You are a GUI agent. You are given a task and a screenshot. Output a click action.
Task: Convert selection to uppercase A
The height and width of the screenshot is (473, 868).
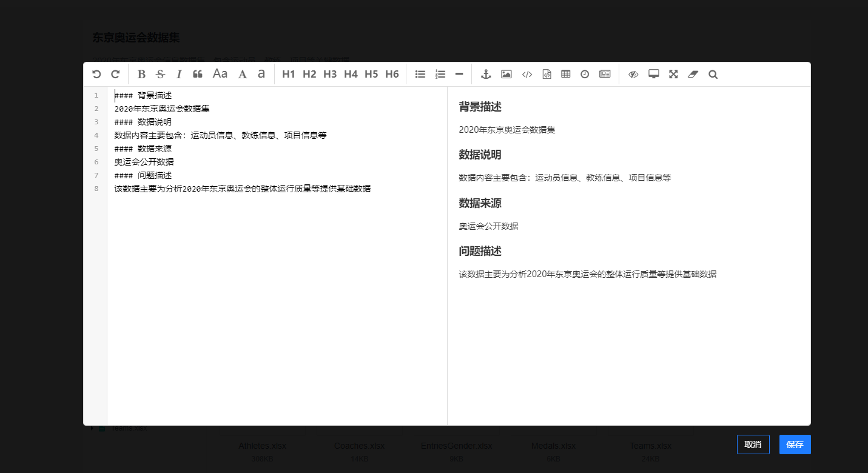click(x=243, y=74)
